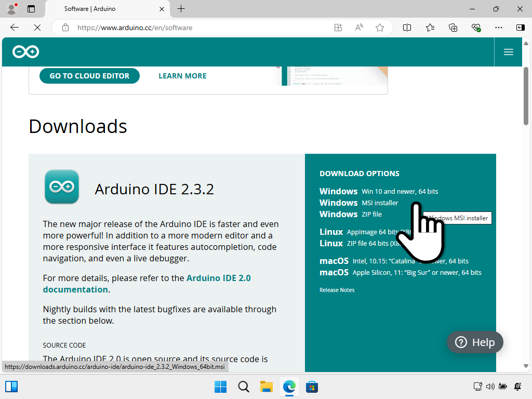Click Microsoft Edge taskbar icon
Screen dimensions: 532x399
tap(289, 387)
